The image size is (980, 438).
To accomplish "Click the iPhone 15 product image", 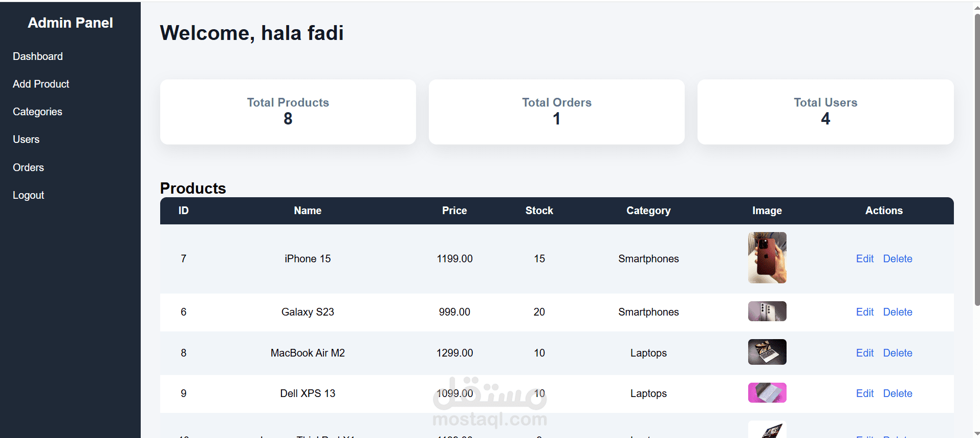I will click(767, 258).
